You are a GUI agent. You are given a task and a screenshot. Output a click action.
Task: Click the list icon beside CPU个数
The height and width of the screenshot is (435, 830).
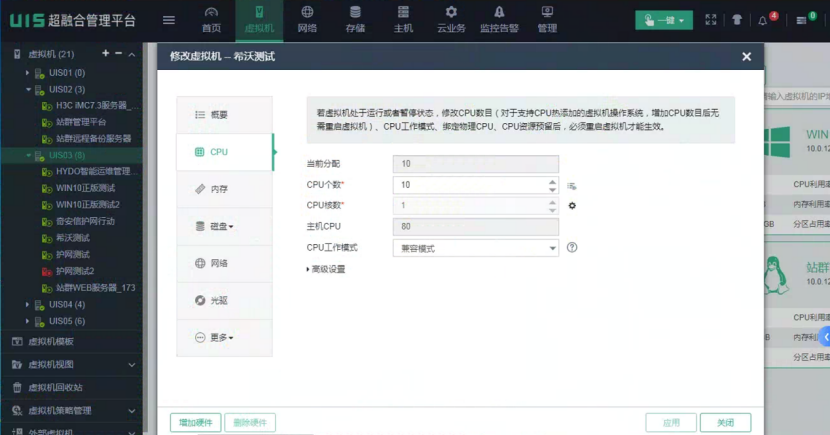[x=573, y=185]
